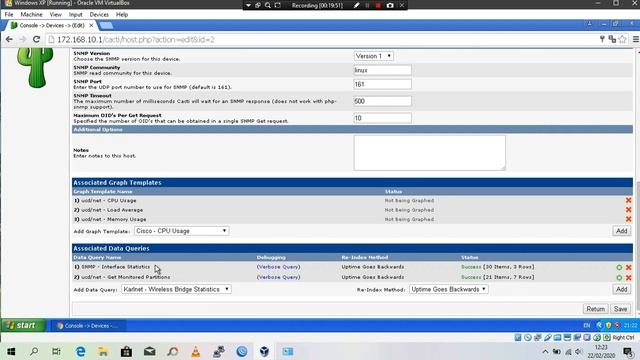Click the saved password key icon

[x=602, y=39]
